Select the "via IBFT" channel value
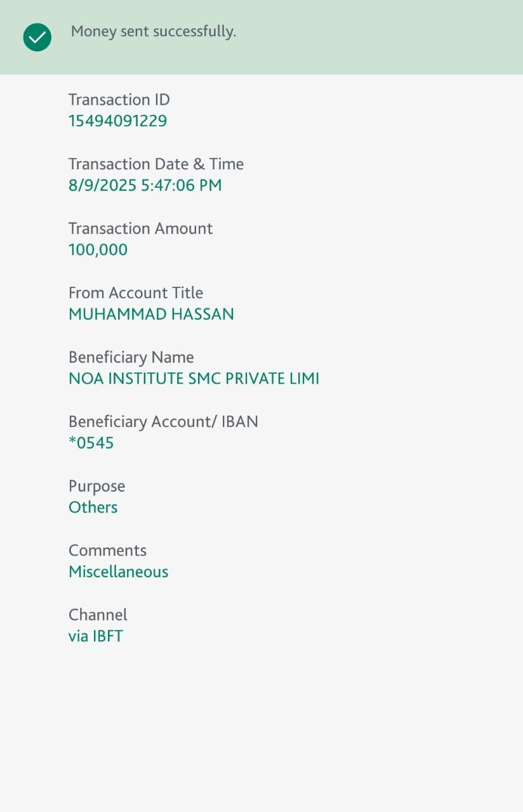 click(96, 636)
